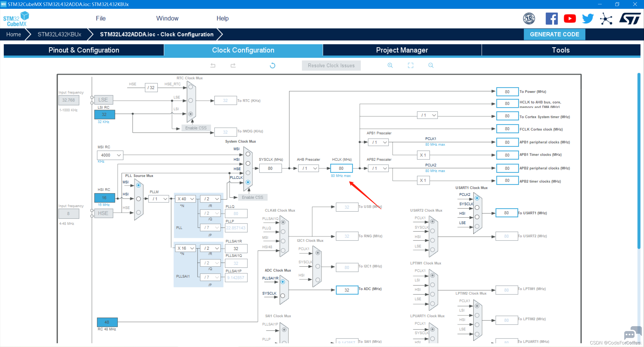The image size is (644, 347).
Task: Select HSI as System Clock Mux source
Action: [248, 164]
